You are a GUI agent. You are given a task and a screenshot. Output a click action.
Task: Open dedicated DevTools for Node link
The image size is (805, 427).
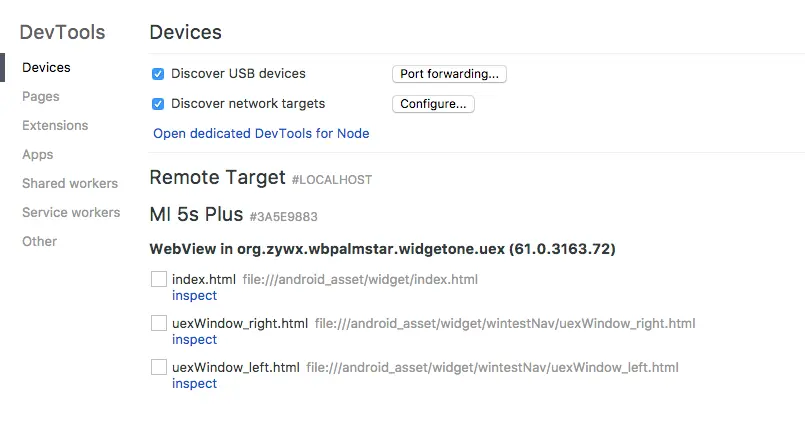[x=261, y=133]
